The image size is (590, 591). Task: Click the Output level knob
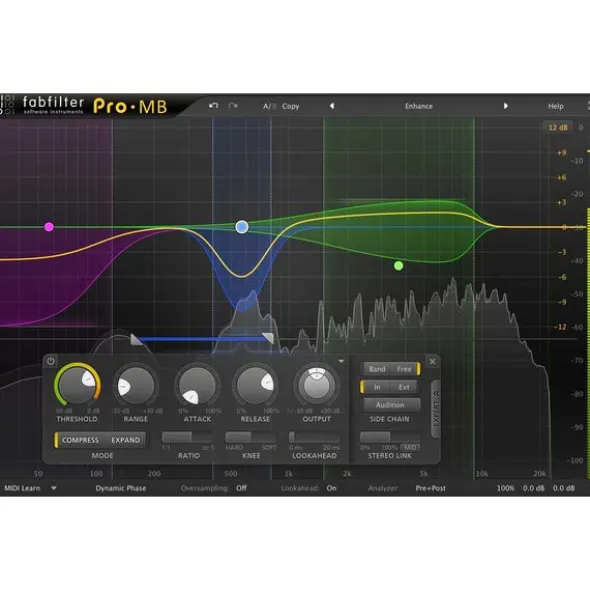317,385
